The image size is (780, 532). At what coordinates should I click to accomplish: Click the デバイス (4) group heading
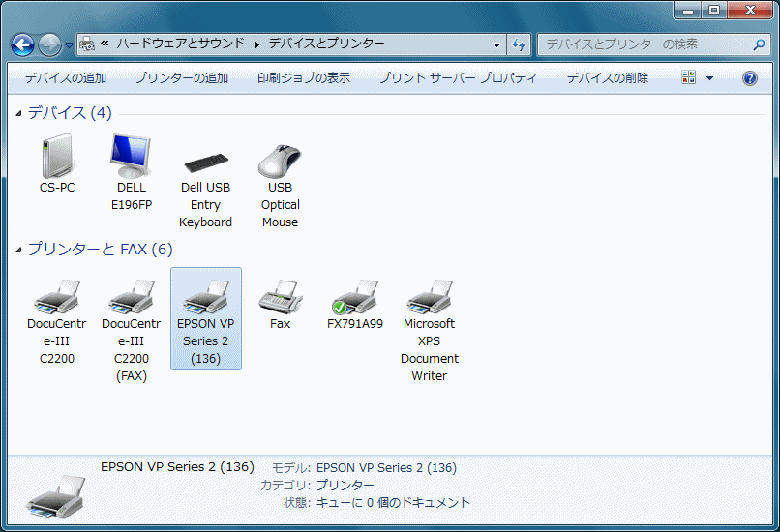tap(70, 113)
